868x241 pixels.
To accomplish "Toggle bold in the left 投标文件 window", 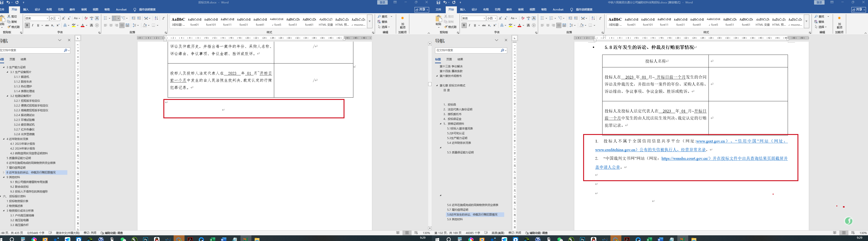I will (27, 25).
